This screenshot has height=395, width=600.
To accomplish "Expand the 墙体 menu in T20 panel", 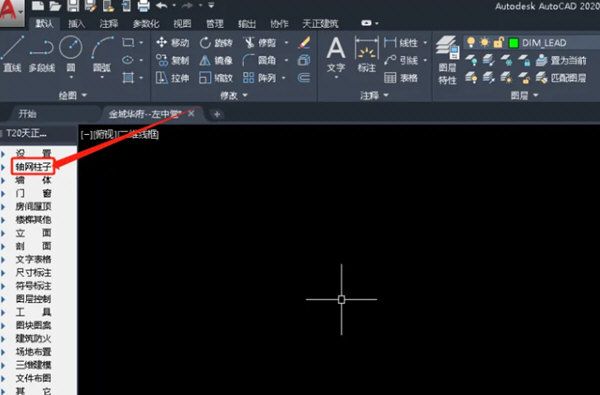I will [33, 180].
